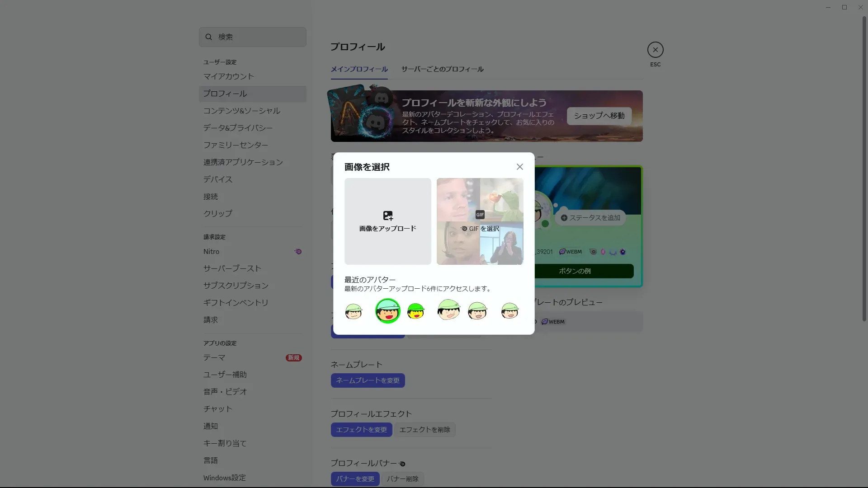This screenshot has height=488, width=868.
Task: Click the GIF badge icon
Action: click(480, 215)
